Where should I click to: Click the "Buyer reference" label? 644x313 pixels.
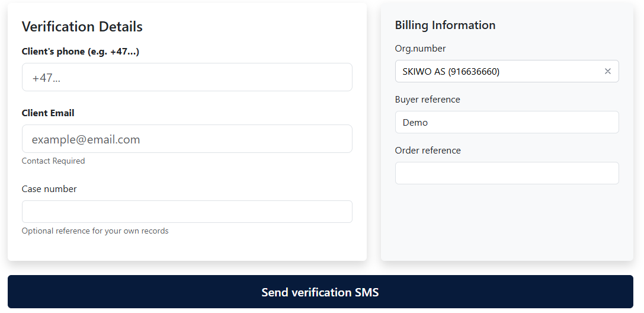point(427,100)
